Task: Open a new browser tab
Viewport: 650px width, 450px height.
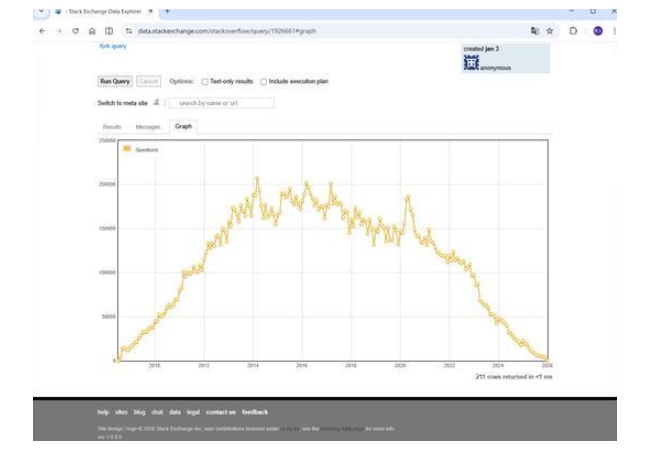Action: (x=167, y=11)
